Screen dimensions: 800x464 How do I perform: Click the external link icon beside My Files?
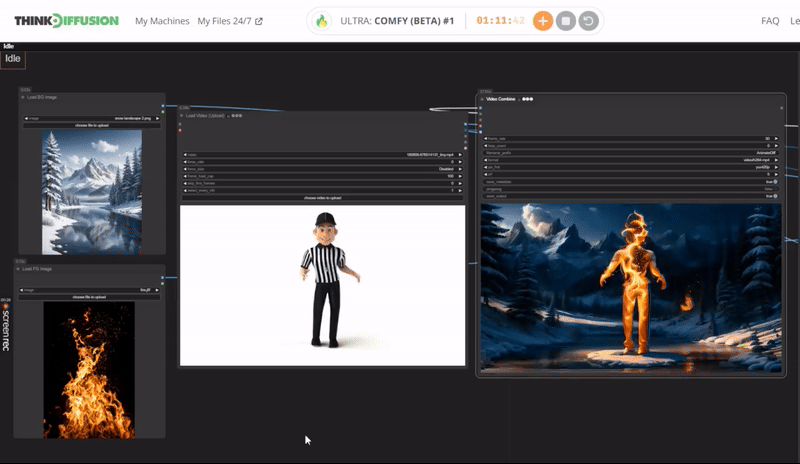(259, 21)
